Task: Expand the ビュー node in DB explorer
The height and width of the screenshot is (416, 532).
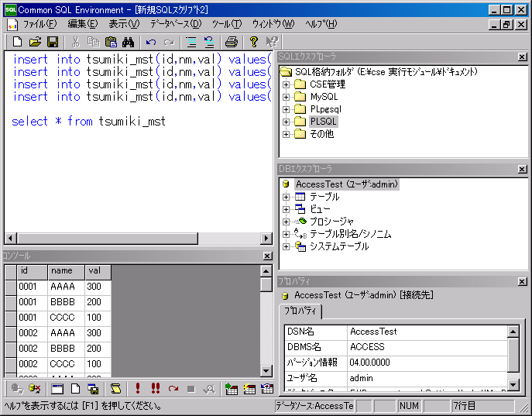Action: (x=286, y=209)
